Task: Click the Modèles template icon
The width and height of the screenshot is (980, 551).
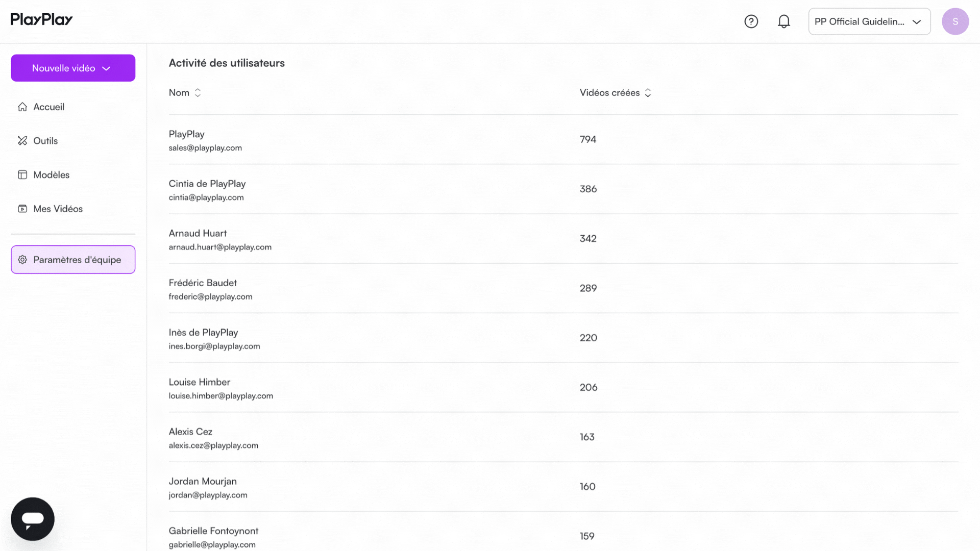Action: pos(22,175)
